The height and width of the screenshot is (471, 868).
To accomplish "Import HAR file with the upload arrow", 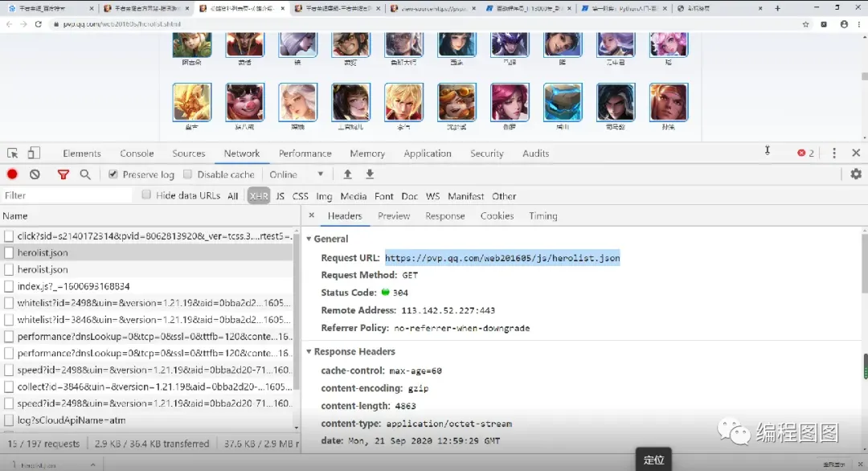I will [x=348, y=174].
